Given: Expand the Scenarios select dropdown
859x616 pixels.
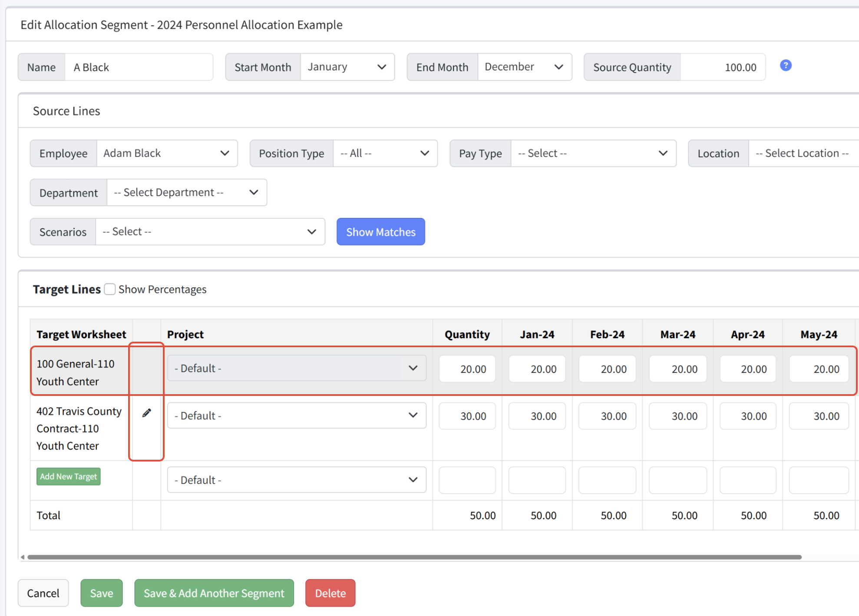Looking at the screenshot, I should (x=210, y=232).
